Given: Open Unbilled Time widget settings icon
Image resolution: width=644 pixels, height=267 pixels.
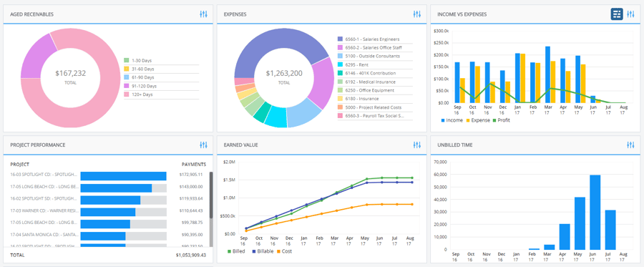Looking at the screenshot, I should (x=631, y=145).
